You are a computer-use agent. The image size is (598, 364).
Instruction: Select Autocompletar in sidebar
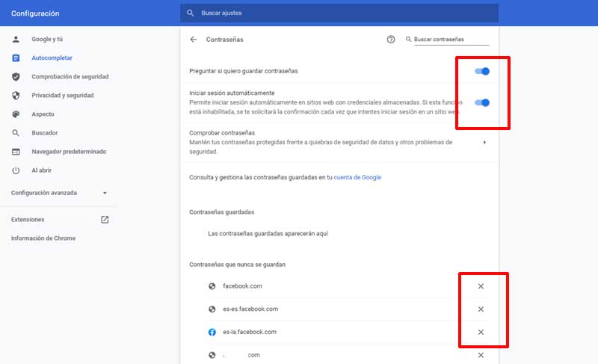52,58
